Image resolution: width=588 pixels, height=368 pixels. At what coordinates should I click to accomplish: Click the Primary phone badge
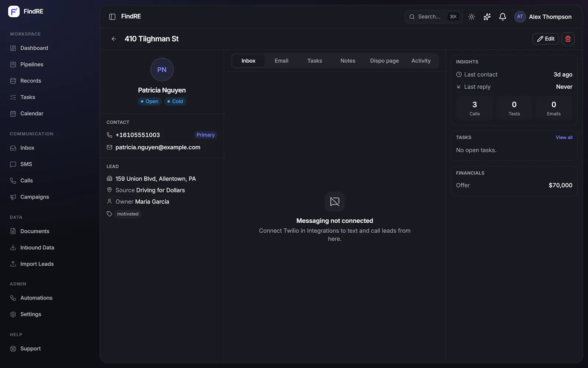coord(205,135)
